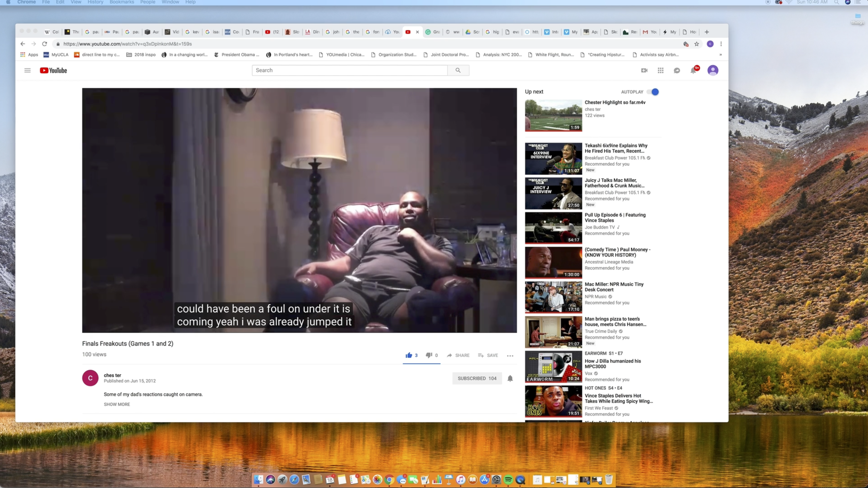This screenshot has width=868, height=488.
Task: Click the thumbs down dislike button
Action: click(x=429, y=355)
